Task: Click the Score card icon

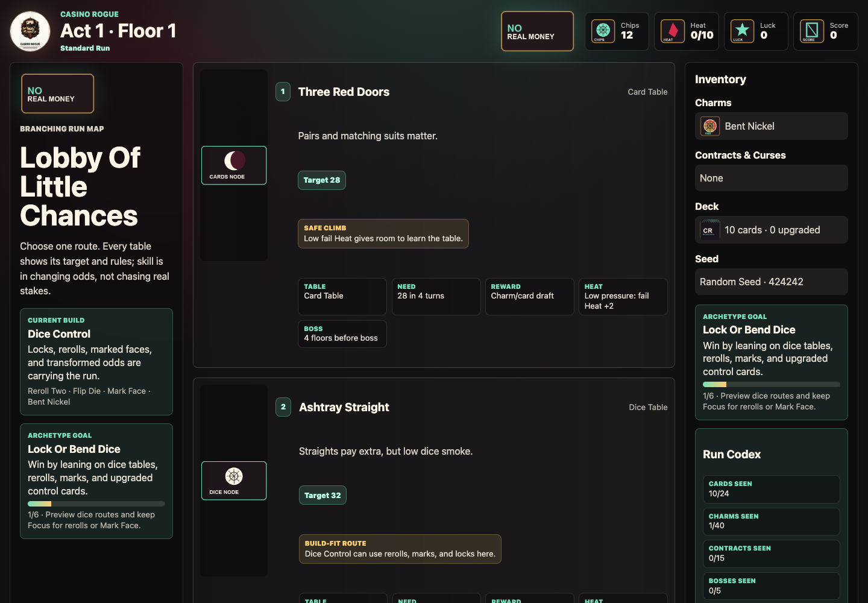Action: point(812,31)
